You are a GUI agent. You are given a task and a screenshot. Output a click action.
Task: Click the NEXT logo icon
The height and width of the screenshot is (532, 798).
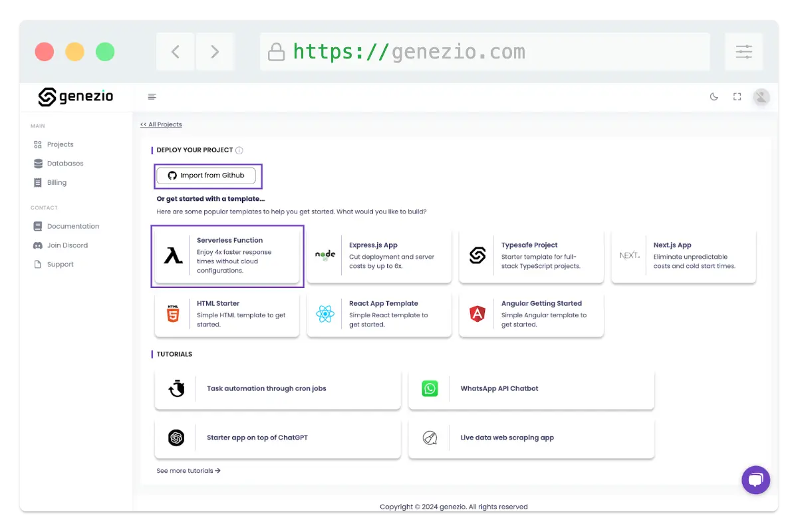pos(630,255)
